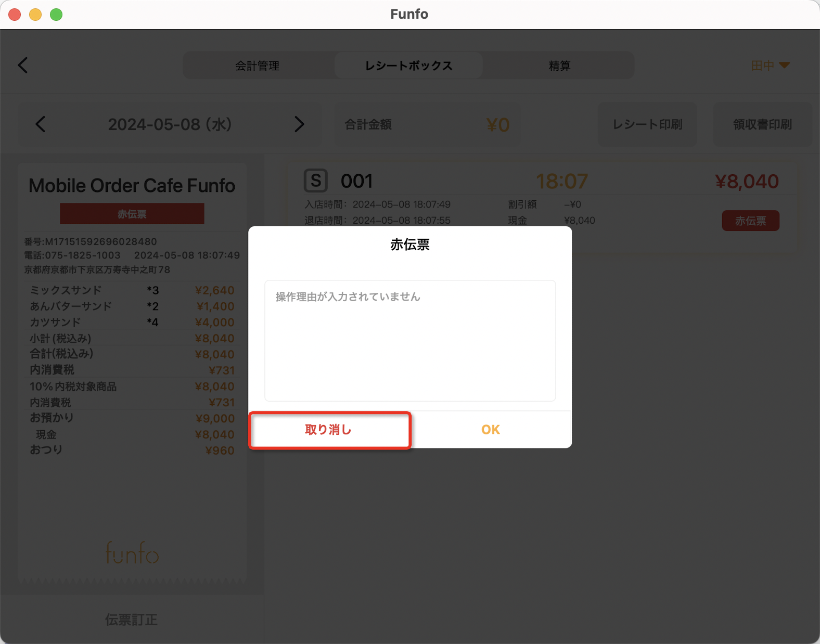Open the 田中 user dropdown
Viewport: 820px width, 644px height.
pos(771,66)
